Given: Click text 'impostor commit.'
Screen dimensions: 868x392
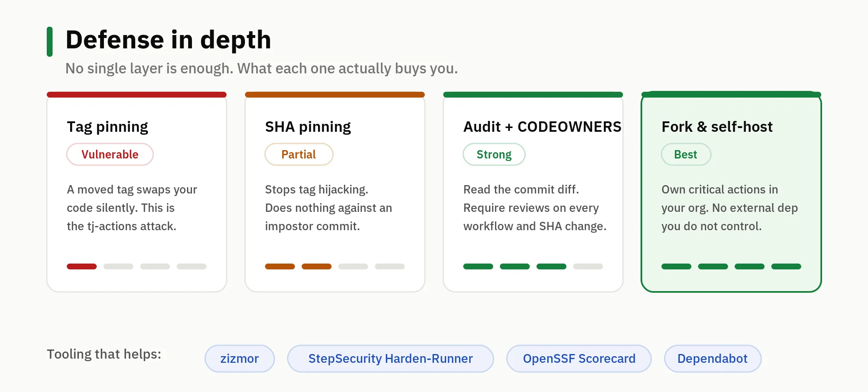Looking at the screenshot, I should [x=312, y=226].
